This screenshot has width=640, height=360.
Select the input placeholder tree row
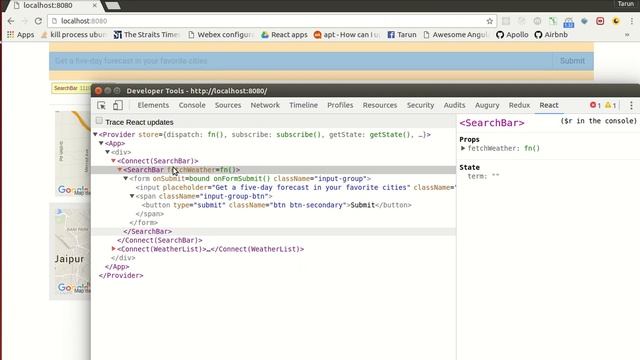coord(273,187)
